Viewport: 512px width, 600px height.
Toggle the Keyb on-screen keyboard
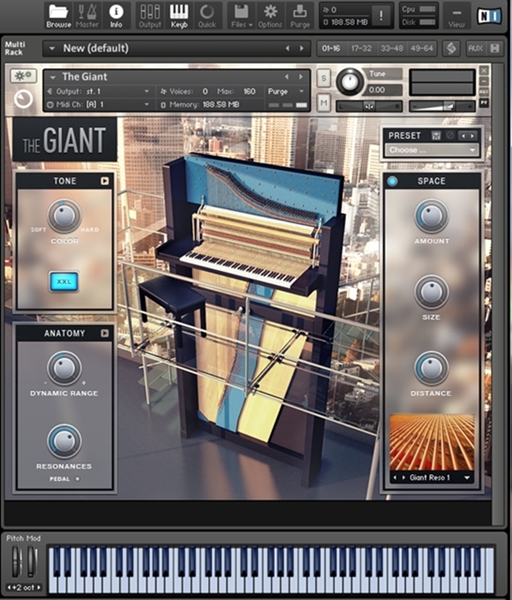coord(179,16)
